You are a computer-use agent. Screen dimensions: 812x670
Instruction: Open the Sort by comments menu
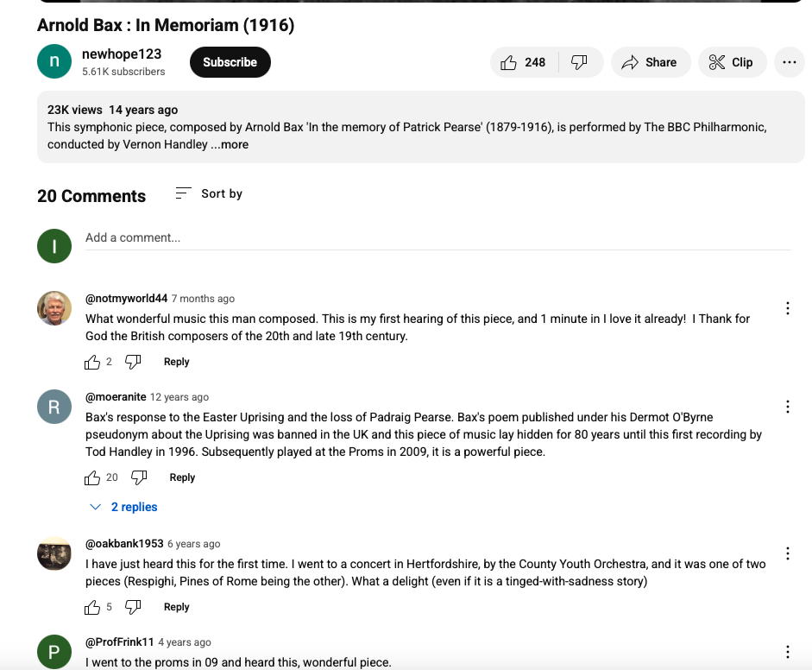coord(209,193)
